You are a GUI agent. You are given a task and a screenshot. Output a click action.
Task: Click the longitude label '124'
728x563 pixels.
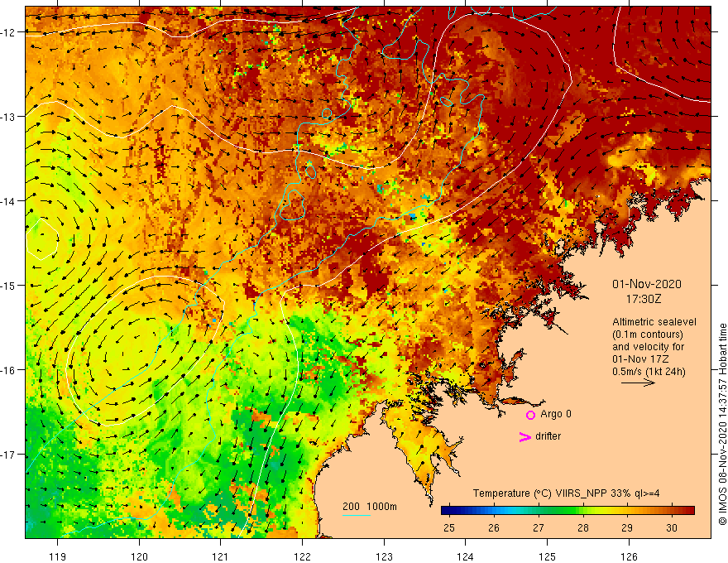[466, 556]
